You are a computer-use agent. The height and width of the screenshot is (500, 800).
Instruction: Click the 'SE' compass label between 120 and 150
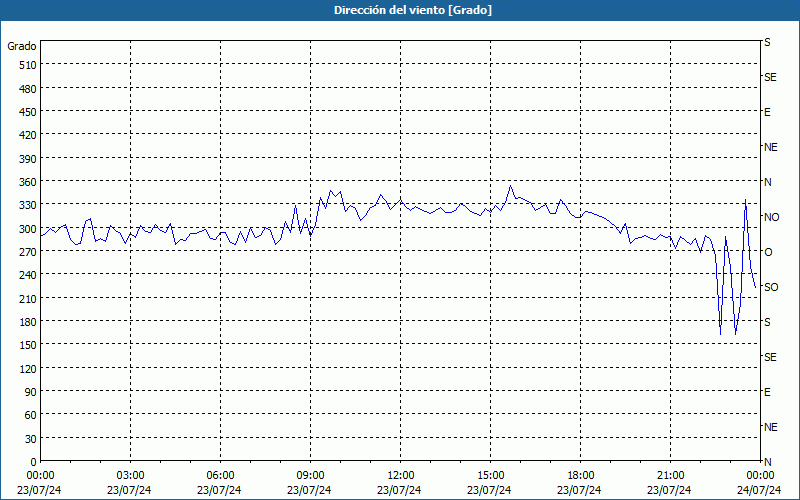click(x=770, y=358)
